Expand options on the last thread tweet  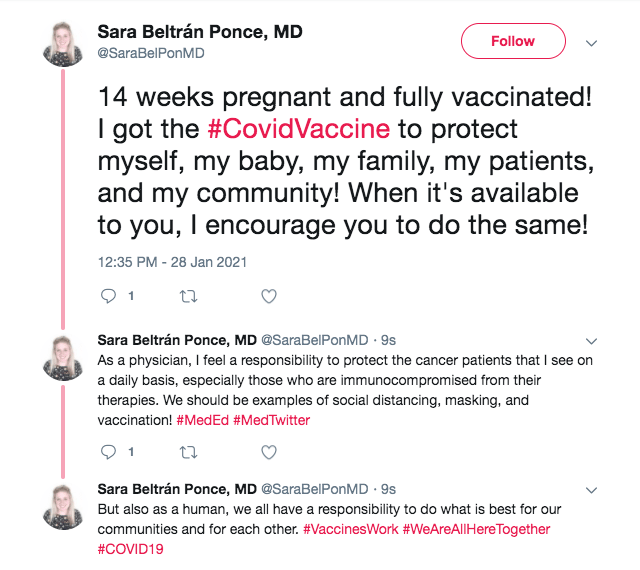[591, 490]
